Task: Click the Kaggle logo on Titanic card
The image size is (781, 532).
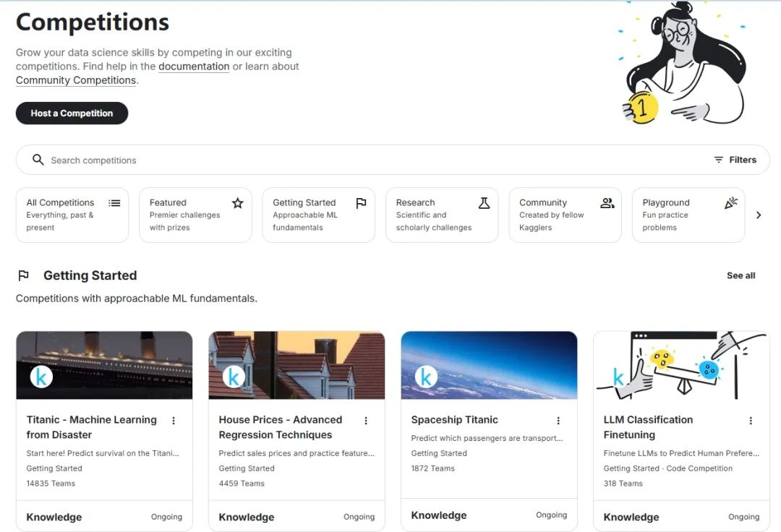Action: coord(41,377)
